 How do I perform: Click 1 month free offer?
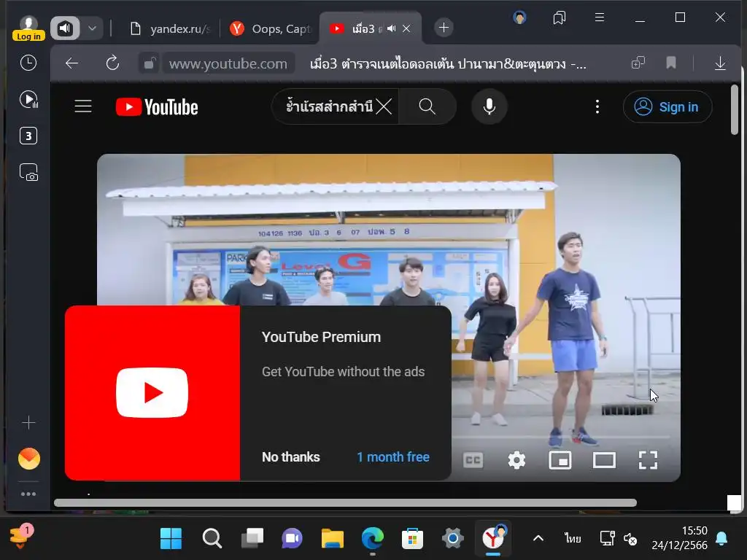(393, 457)
